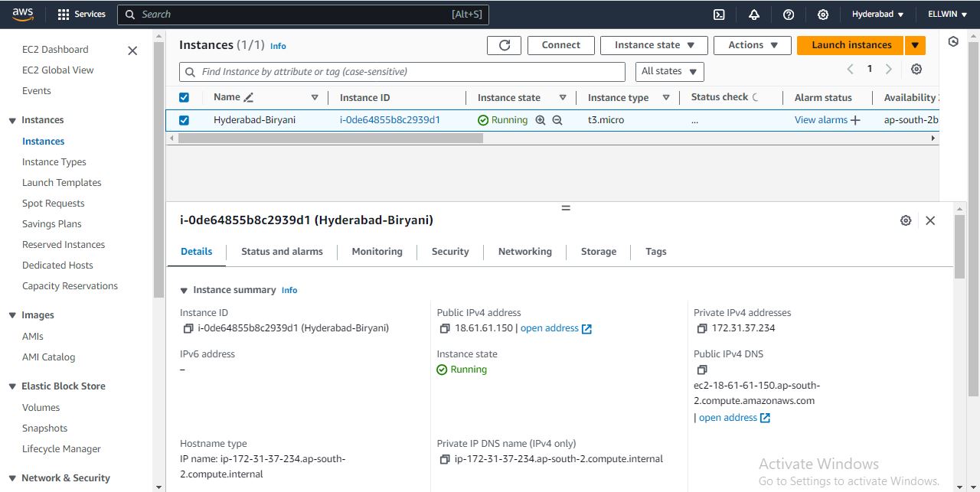Copy the private IPv4 address
This screenshot has width=980, height=492.
pos(701,328)
